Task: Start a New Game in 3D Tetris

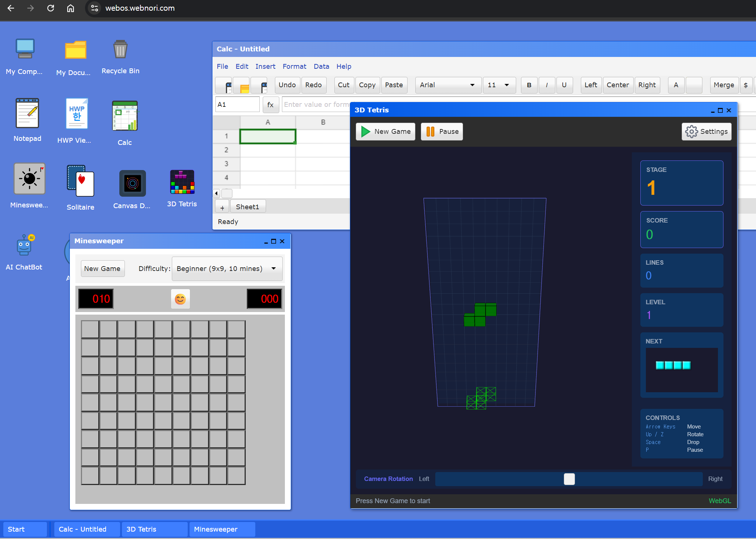Action: [x=385, y=132]
